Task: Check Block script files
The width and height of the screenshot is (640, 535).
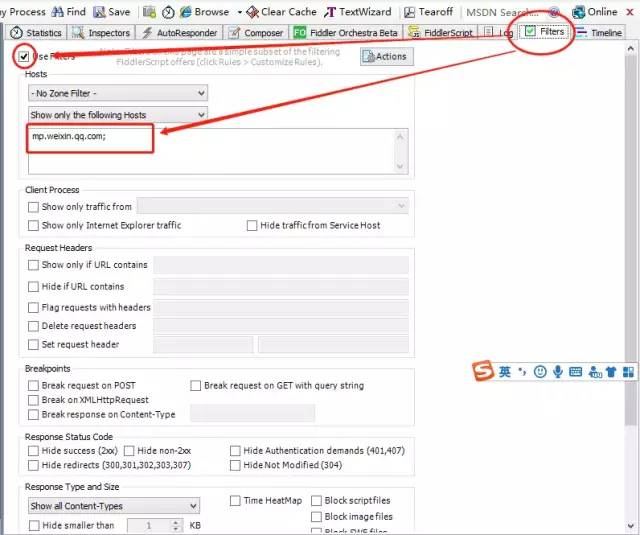Action: coord(316,501)
